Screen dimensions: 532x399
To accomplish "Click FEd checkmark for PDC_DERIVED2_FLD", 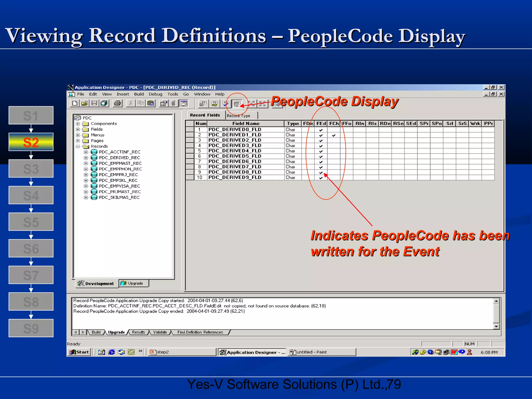I will coord(321,141).
